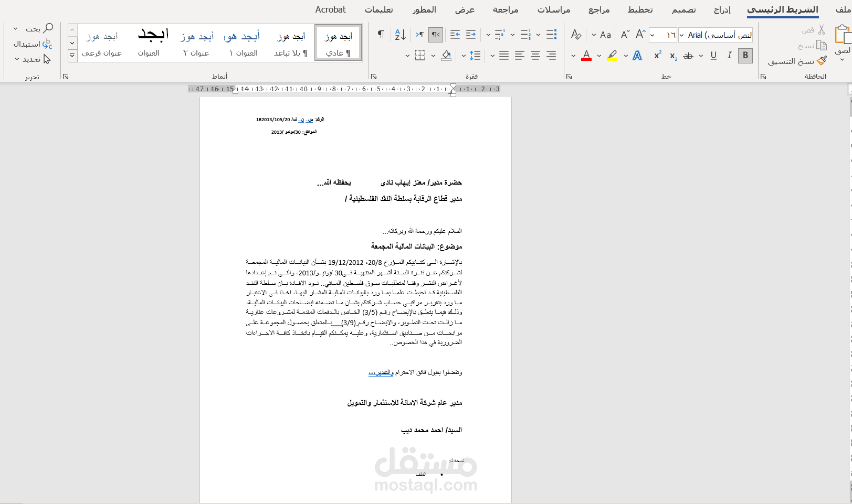The height and width of the screenshot is (504, 852).
Task: Open Font dialog launcher
Action: point(569,77)
